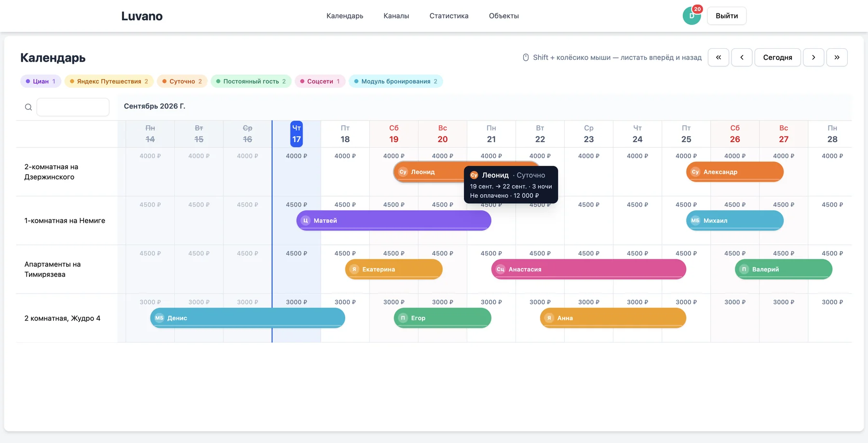Image resolution: width=868 pixels, height=443 pixels.
Task: Click the search magnifier icon
Action: coord(28,107)
